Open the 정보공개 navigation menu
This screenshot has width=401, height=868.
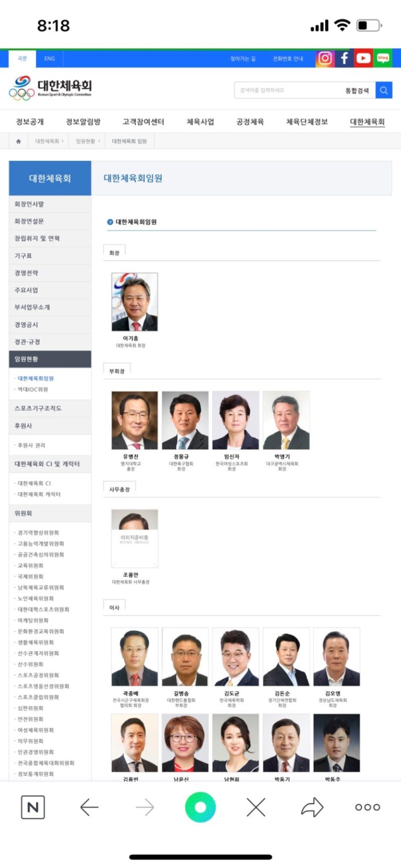point(30,122)
